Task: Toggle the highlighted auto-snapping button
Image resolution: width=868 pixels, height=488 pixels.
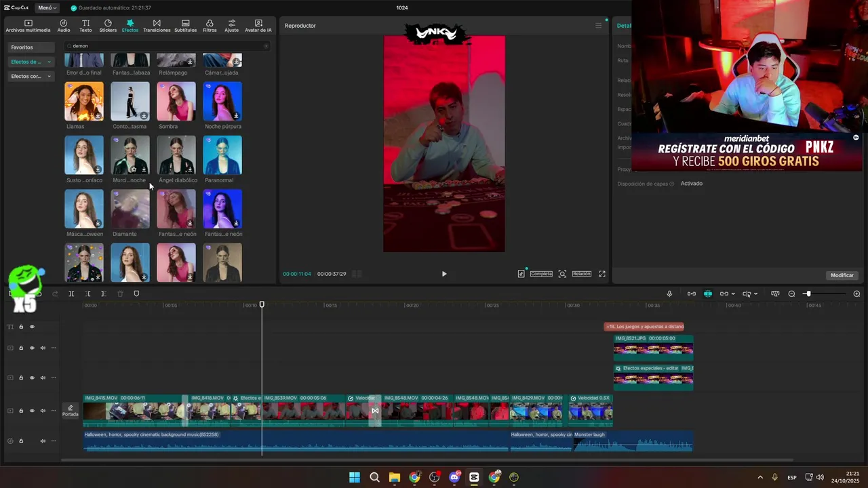Action: [x=708, y=293]
